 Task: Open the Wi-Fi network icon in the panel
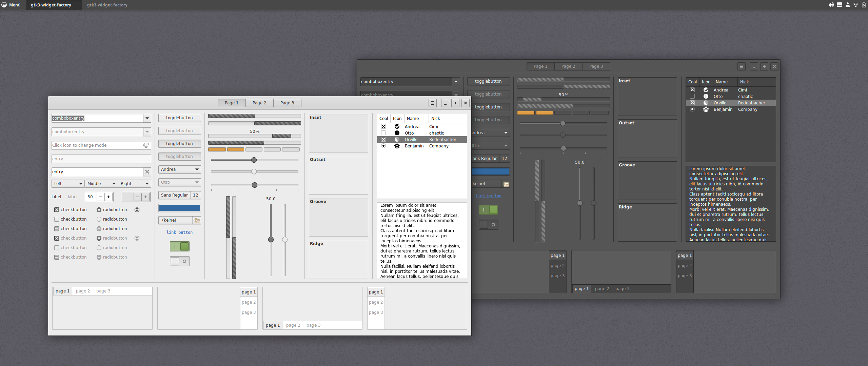point(856,5)
